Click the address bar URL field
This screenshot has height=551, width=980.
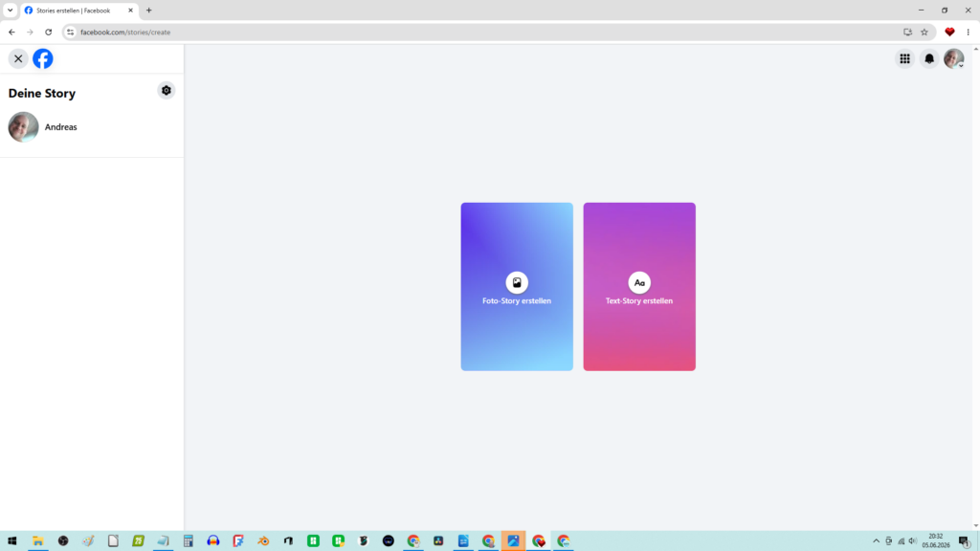coord(487,32)
